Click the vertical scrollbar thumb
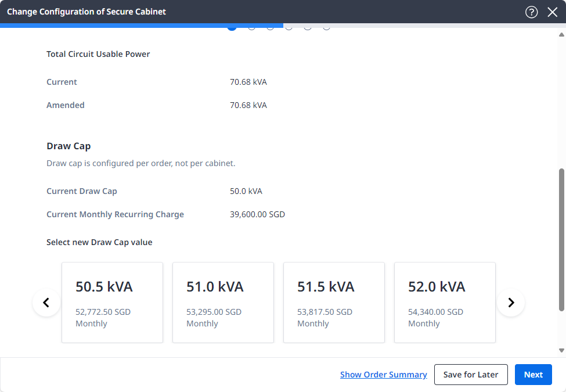 561,240
